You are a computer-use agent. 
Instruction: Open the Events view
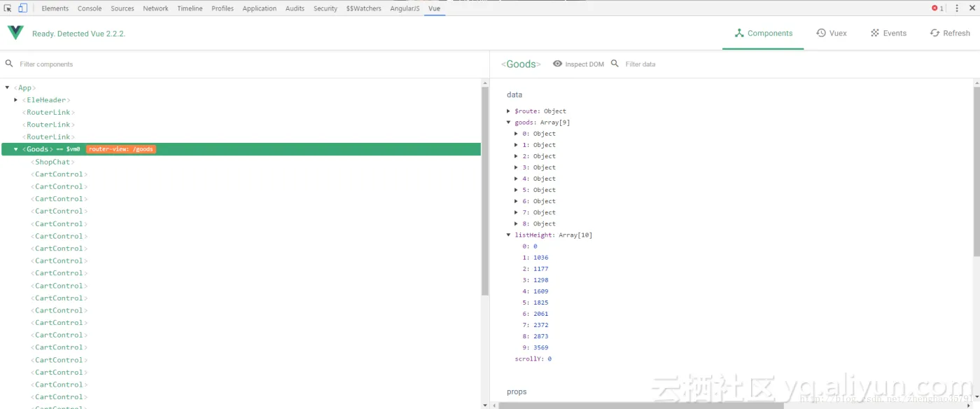[x=888, y=33]
